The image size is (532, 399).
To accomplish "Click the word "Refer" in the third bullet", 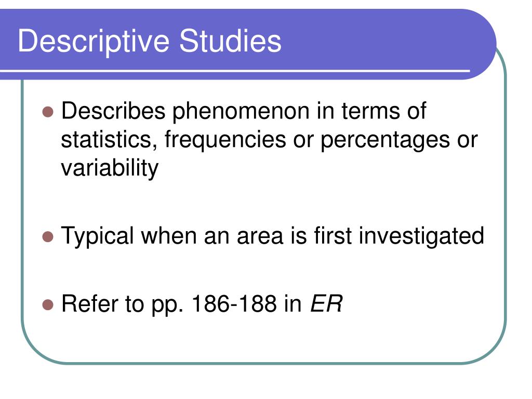I will pos(90,303).
